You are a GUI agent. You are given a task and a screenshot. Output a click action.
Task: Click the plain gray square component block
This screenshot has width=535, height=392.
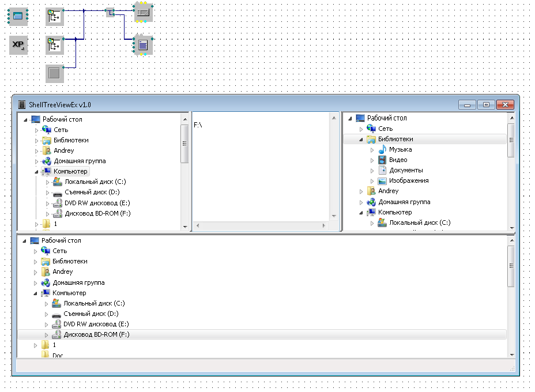[55, 73]
